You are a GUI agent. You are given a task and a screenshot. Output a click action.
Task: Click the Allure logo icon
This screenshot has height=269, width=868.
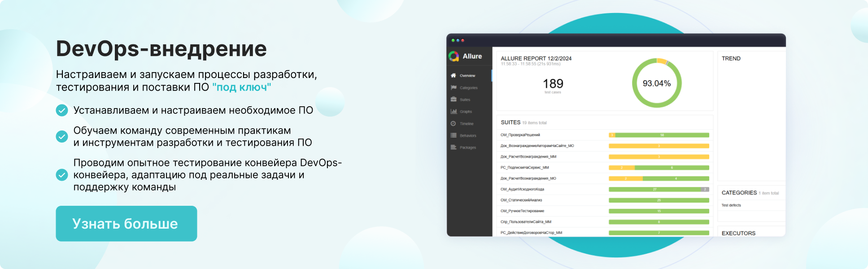click(454, 56)
